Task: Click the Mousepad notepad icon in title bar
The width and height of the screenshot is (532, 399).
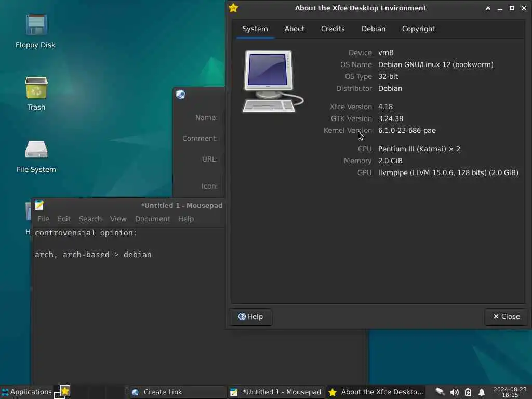Action: (x=39, y=205)
